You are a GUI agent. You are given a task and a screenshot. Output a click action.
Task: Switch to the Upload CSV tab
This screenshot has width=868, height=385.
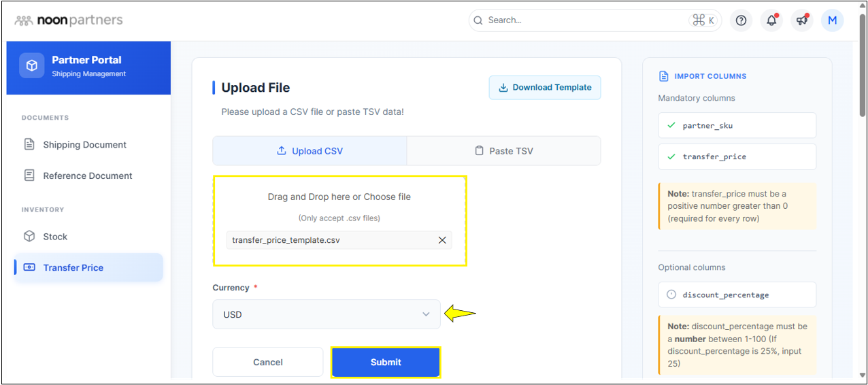310,151
